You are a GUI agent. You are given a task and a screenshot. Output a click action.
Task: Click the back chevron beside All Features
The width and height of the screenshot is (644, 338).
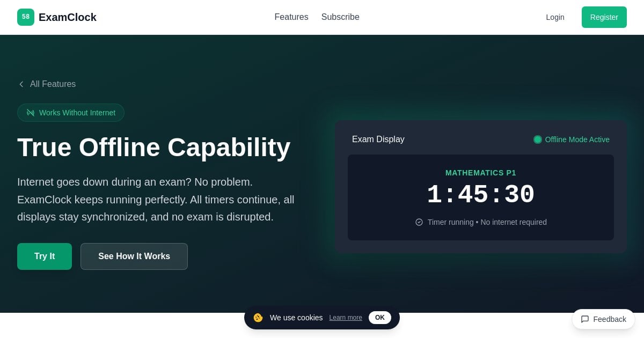pyautogui.click(x=21, y=84)
